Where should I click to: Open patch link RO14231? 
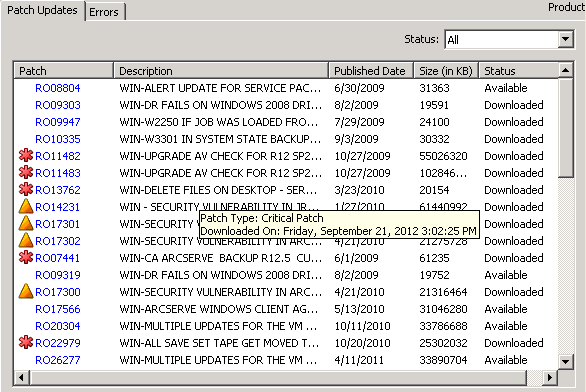[x=58, y=207]
